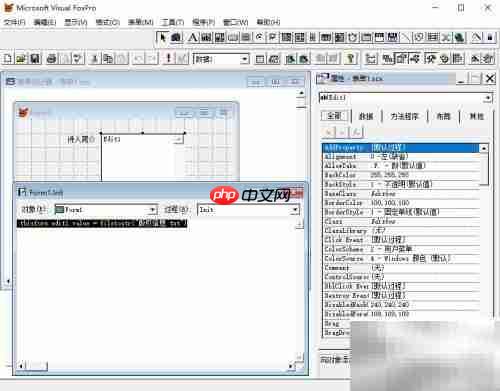The height and width of the screenshot is (391, 500).
Task: Click the Edit1 edit box on the form
Action: [x=143, y=157]
